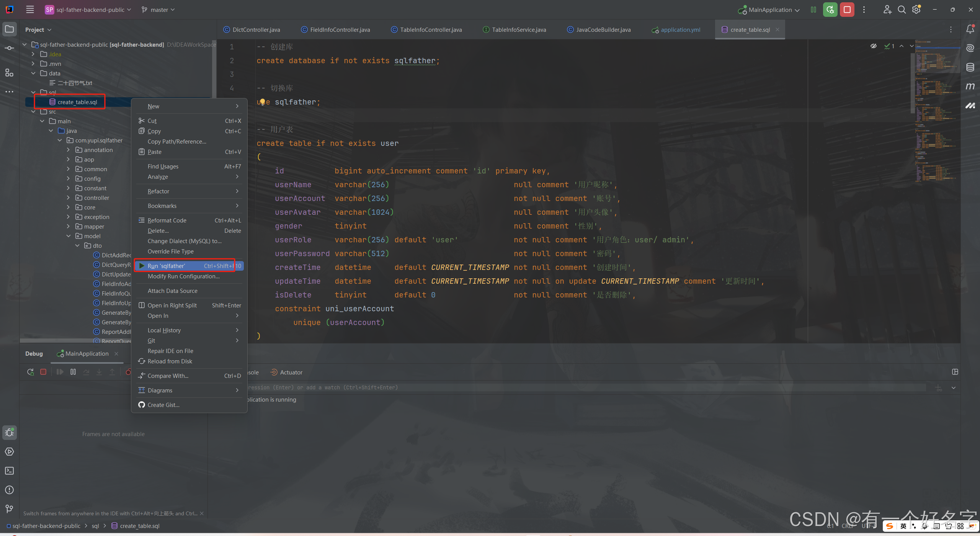This screenshot has height=536, width=980.
Task: Open the AI assistant spiral icon
Action: tap(970, 48)
